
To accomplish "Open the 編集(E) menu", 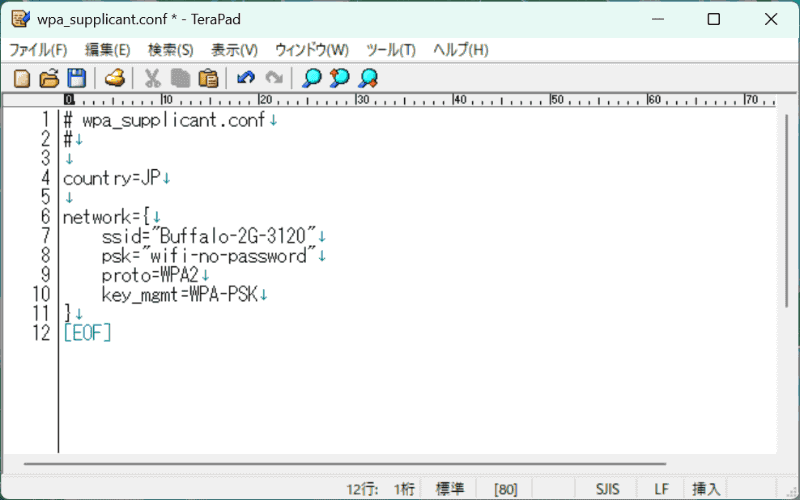I will click(x=108, y=50).
